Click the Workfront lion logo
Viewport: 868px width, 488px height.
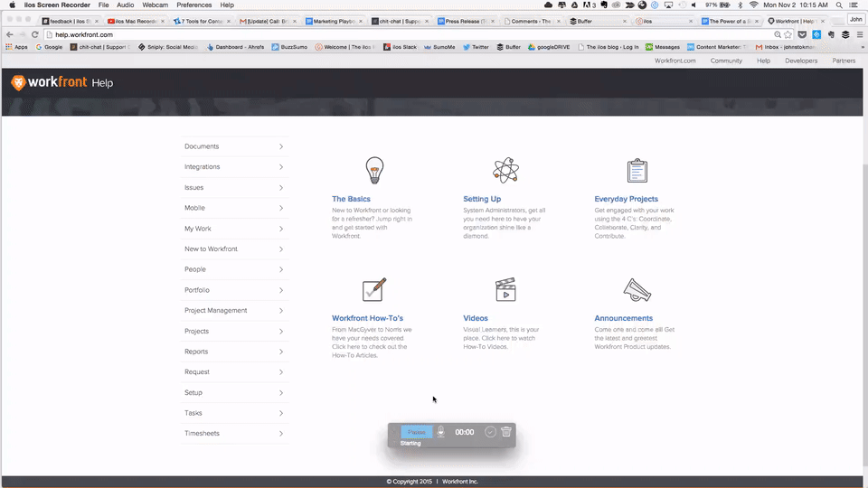coord(18,83)
